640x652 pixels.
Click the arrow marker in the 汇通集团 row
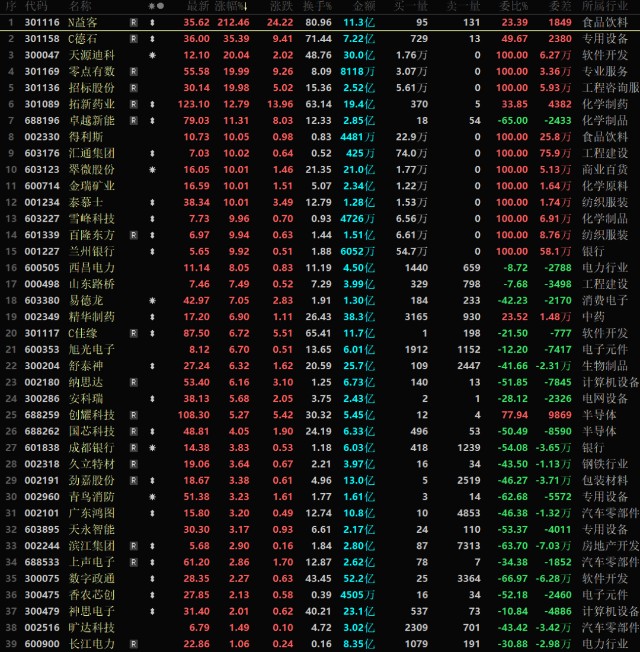(x=152, y=153)
